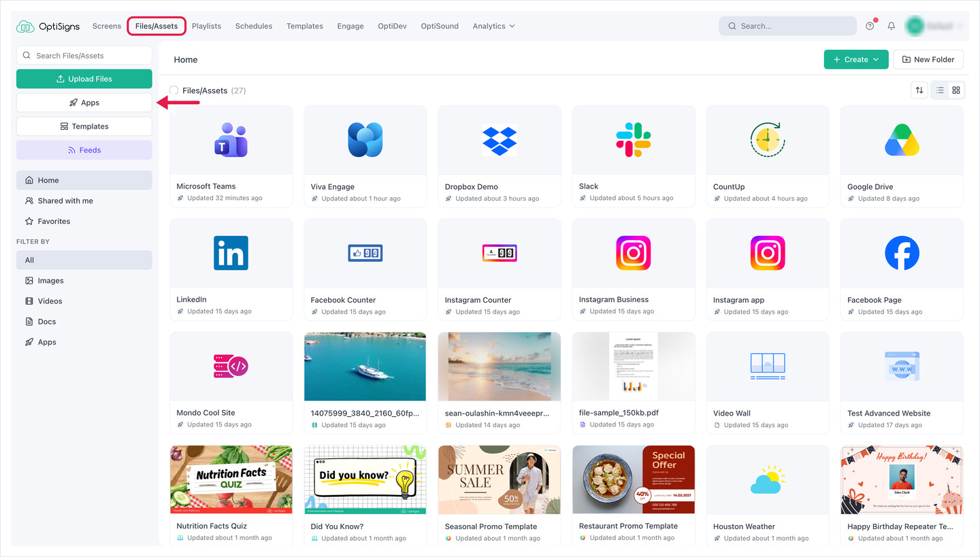The height and width of the screenshot is (557, 980).
Task: Click 'Updated 32 minutes ago' text
Action: tap(225, 198)
